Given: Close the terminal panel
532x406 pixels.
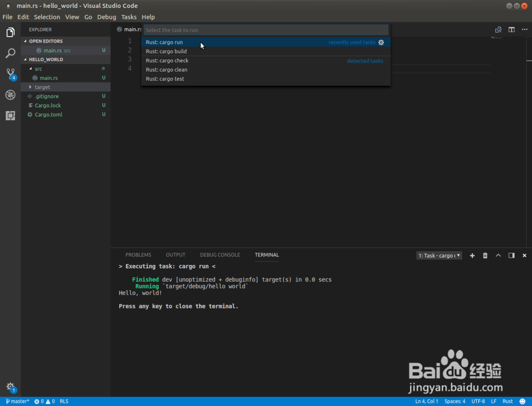Looking at the screenshot, I should tap(524, 255).
